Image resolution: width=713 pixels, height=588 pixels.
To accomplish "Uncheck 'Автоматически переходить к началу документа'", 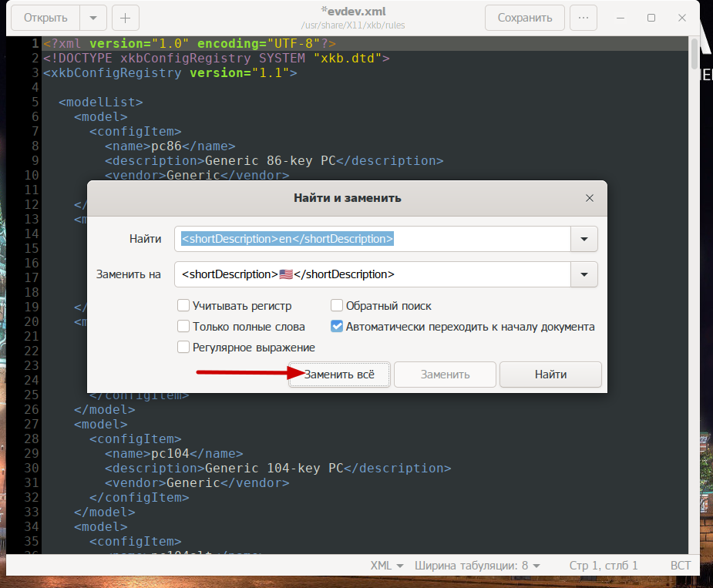I will click(x=337, y=327).
